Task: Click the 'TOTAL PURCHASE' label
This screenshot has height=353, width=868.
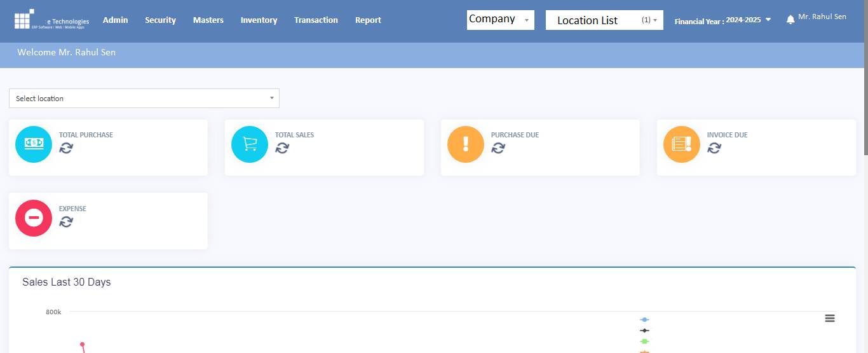Action: 86,135
